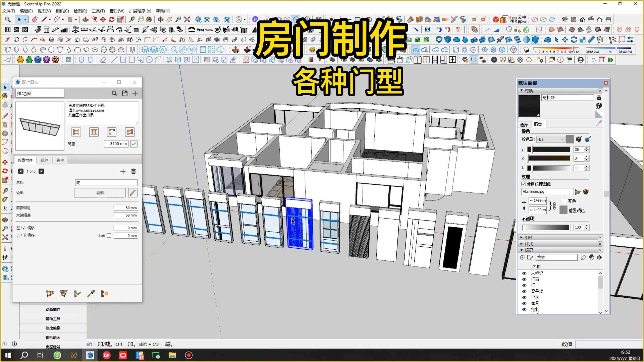This screenshot has height=362, width=644.
Task: Open the 相机(C) menu
Action: (62, 11)
